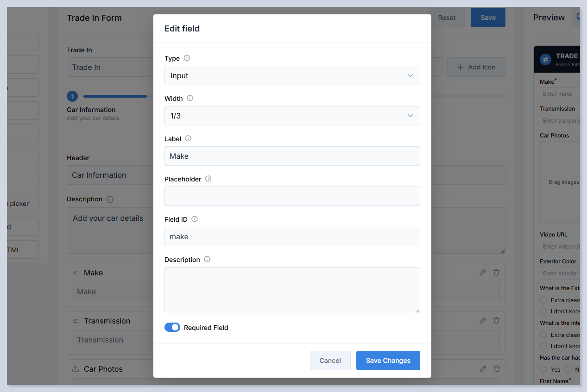Disable the Required Field toggle
This screenshot has width=587, height=392.
pos(172,328)
